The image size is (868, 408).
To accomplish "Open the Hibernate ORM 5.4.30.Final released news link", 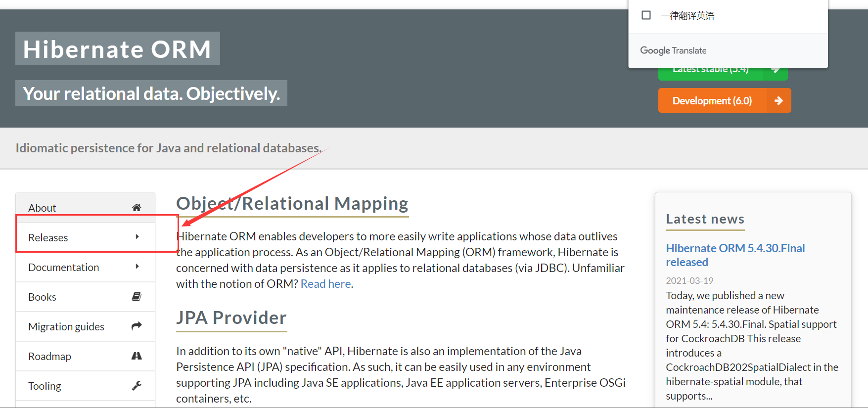I will [x=735, y=255].
